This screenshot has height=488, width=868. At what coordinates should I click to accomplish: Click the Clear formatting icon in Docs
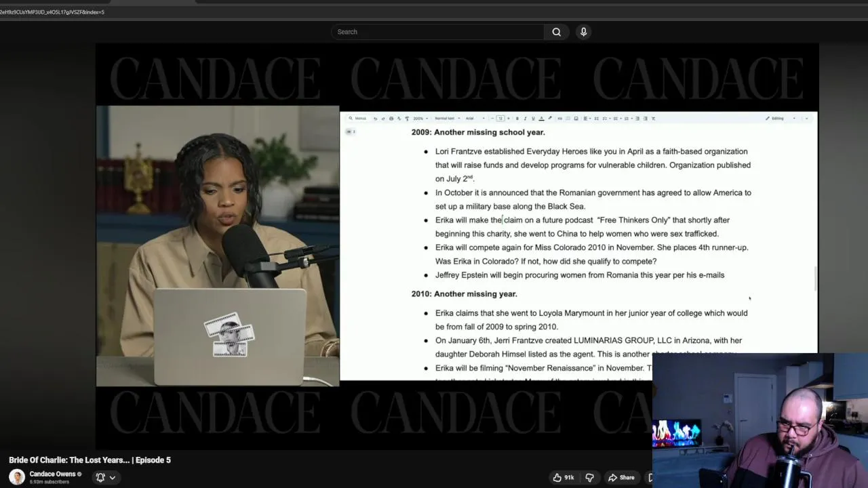pos(654,118)
